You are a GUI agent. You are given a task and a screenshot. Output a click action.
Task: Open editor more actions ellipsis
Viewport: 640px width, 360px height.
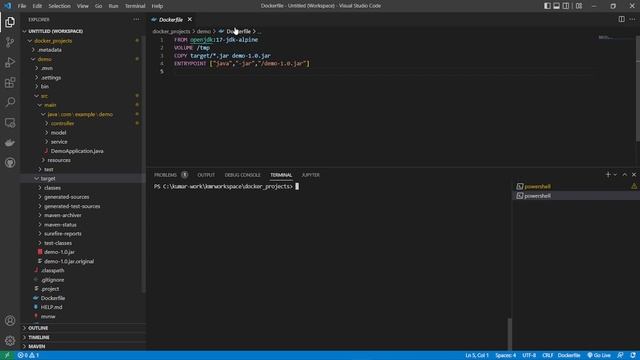click(632, 19)
